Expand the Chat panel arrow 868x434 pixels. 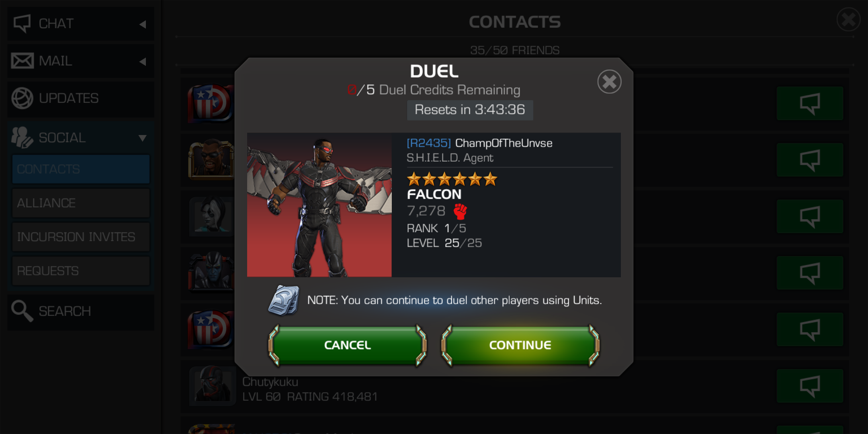coord(143,24)
